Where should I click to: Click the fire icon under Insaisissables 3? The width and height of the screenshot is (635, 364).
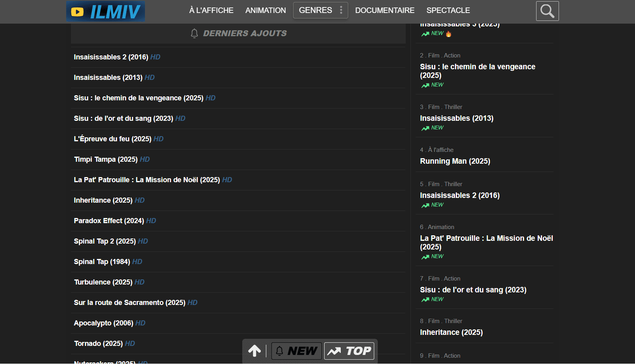pos(448,34)
